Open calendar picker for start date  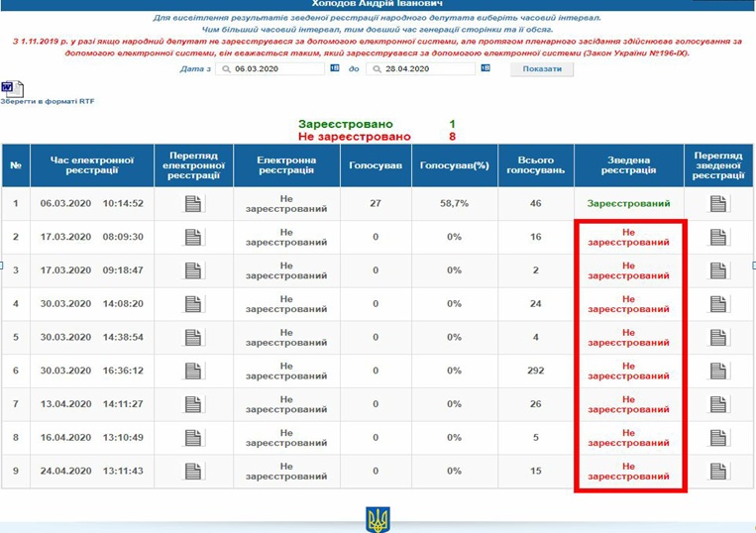point(334,68)
